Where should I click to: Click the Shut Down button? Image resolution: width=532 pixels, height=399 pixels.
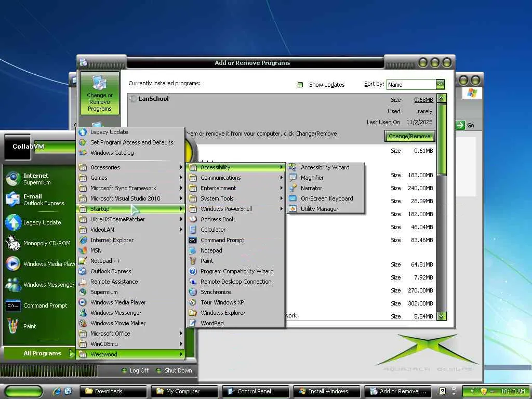(x=174, y=370)
